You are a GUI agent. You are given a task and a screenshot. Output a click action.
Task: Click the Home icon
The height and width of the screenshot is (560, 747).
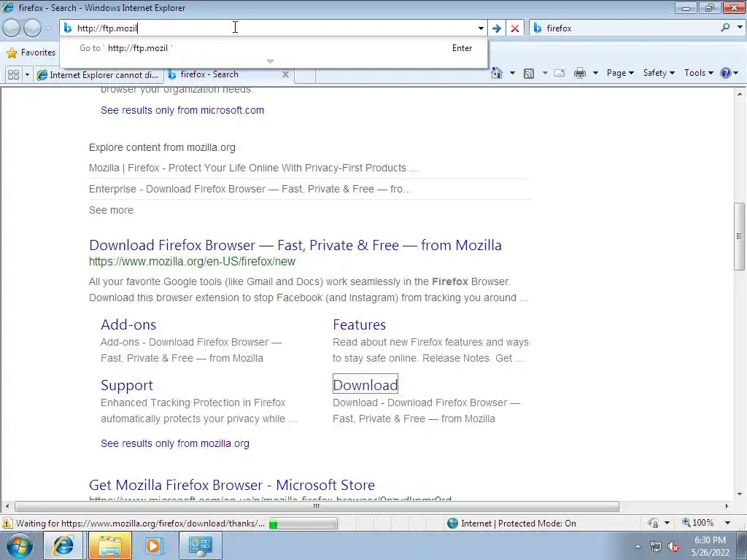click(496, 73)
